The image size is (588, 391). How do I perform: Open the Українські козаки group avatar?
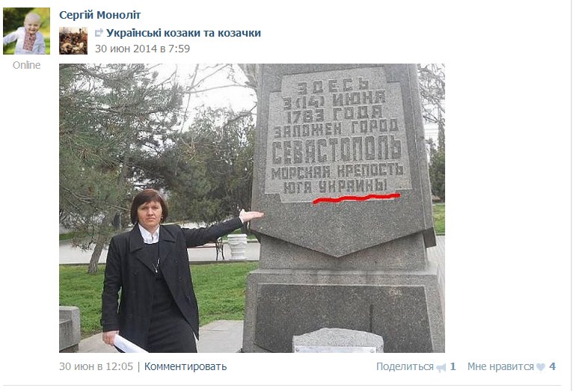[x=73, y=41]
